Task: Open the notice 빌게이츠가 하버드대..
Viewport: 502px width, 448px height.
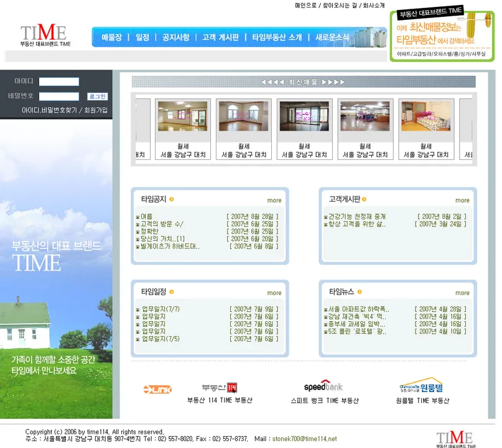Action: 170,246
